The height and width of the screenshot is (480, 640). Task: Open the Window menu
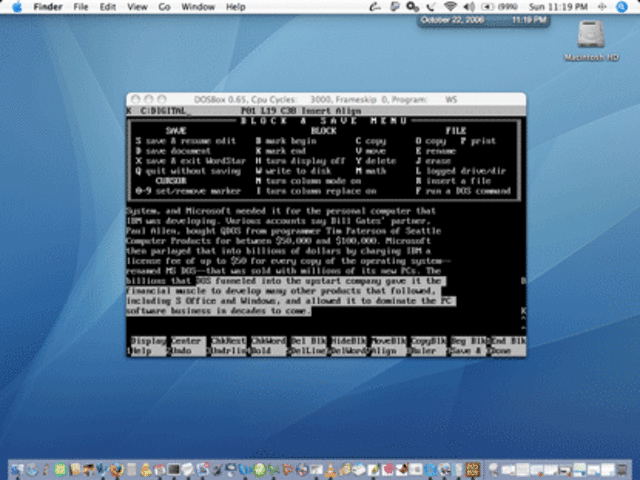(198, 7)
